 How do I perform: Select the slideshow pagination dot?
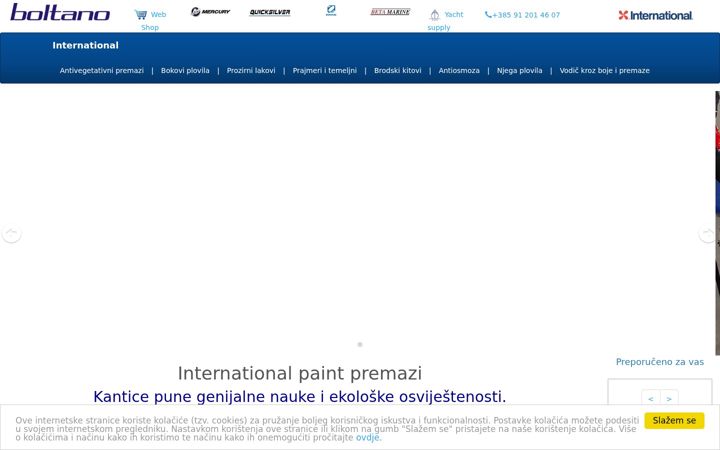(x=360, y=344)
